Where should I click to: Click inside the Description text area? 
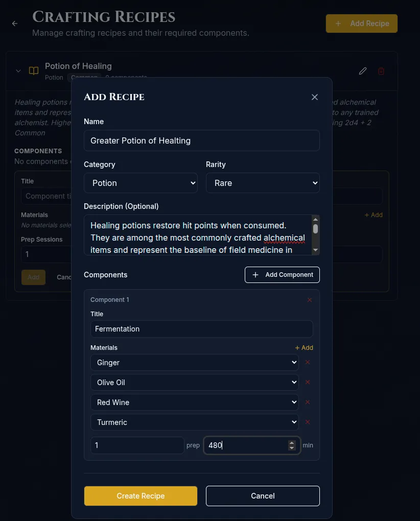pos(198,235)
